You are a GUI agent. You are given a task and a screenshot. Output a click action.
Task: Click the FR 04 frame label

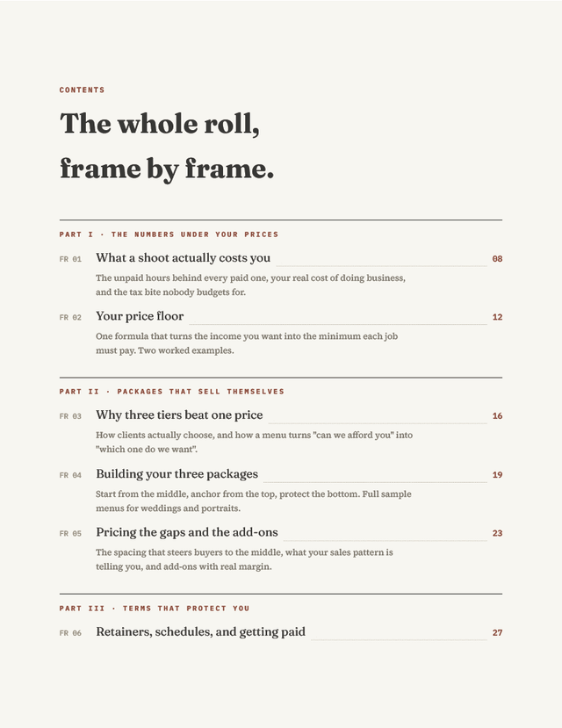(x=70, y=475)
